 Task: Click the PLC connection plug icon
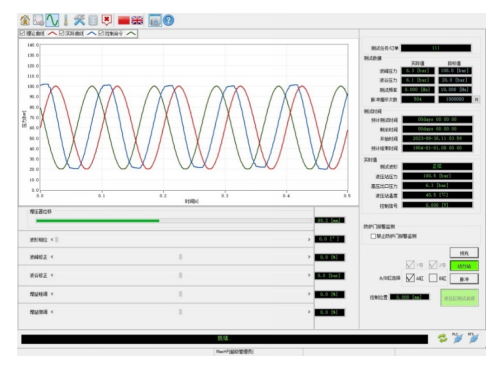tap(457, 338)
